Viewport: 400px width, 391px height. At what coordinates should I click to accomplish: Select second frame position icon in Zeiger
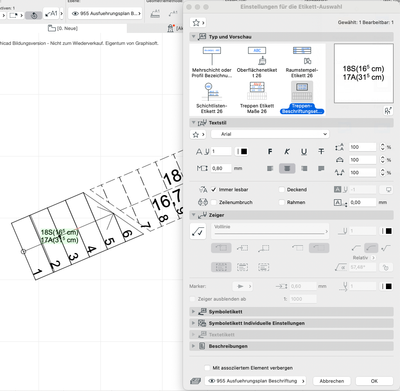pos(242,267)
